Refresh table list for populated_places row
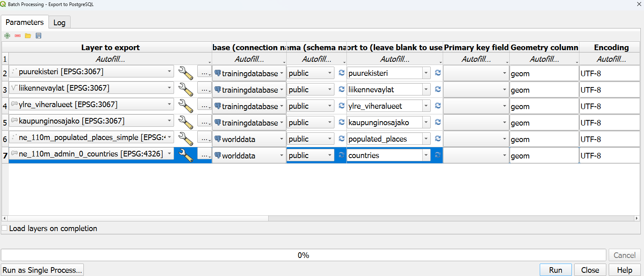Screen dimensions: 644x276 click(x=437, y=139)
